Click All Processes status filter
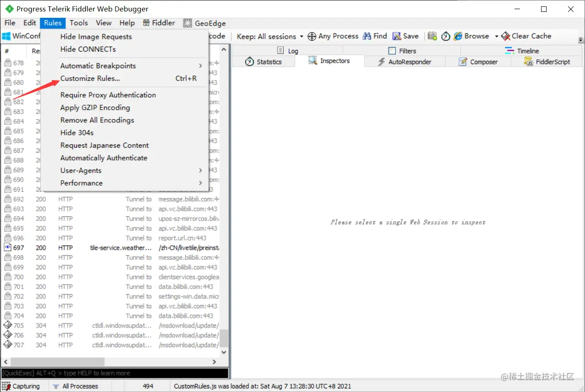The image size is (585, 392). 76,386
